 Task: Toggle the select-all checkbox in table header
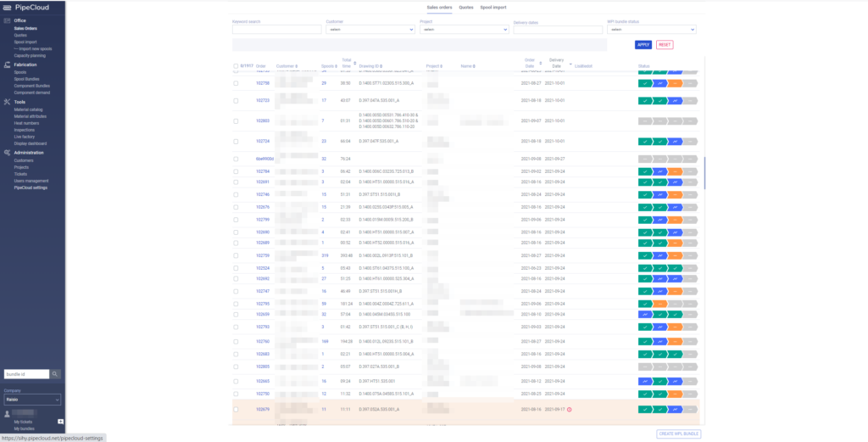tap(236, 66)
